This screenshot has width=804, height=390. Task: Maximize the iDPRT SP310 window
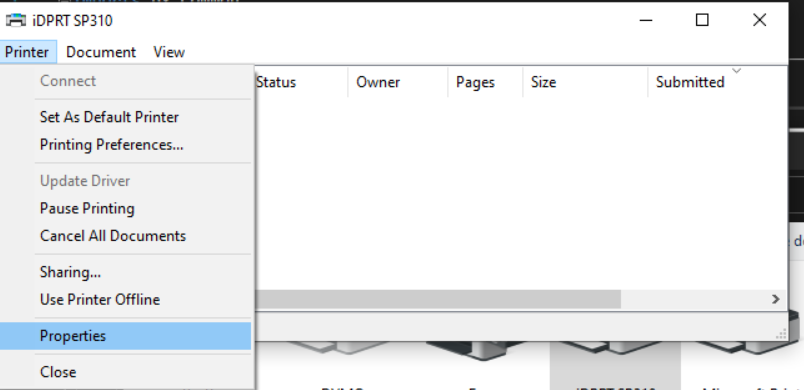pos(702,20)
